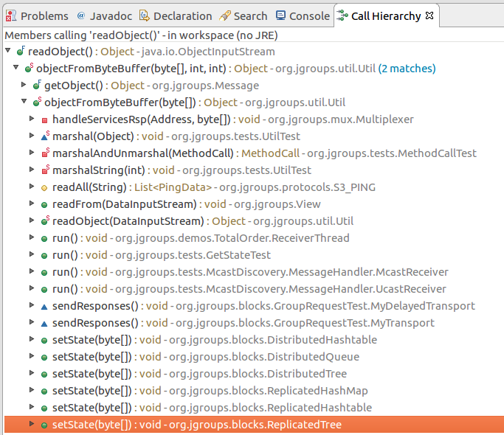This screenshot has height=435, width=504.
Task: Click the red icon of marshalAndUnmarshal(MethodCall)
Action: pyautogui.click(x=45, y=153)
